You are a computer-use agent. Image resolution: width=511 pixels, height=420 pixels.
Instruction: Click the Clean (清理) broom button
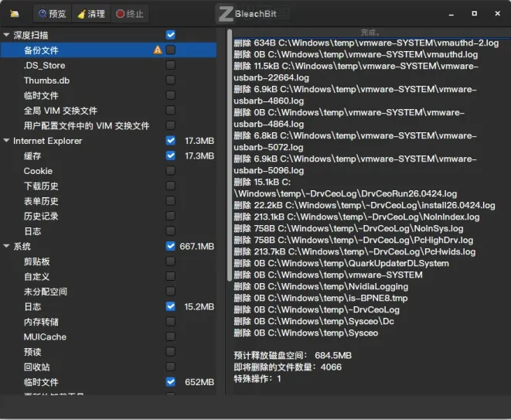point(91,14)
